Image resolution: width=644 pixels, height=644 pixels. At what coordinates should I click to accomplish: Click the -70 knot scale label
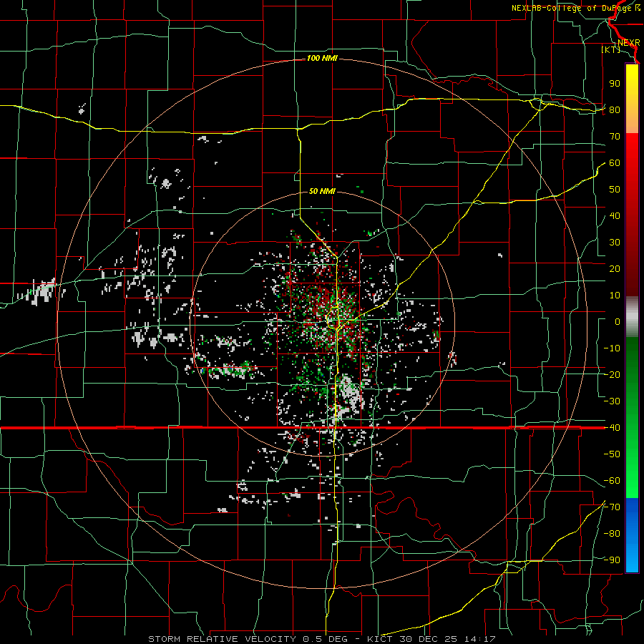pyautogui.click(x=612, y=507)
